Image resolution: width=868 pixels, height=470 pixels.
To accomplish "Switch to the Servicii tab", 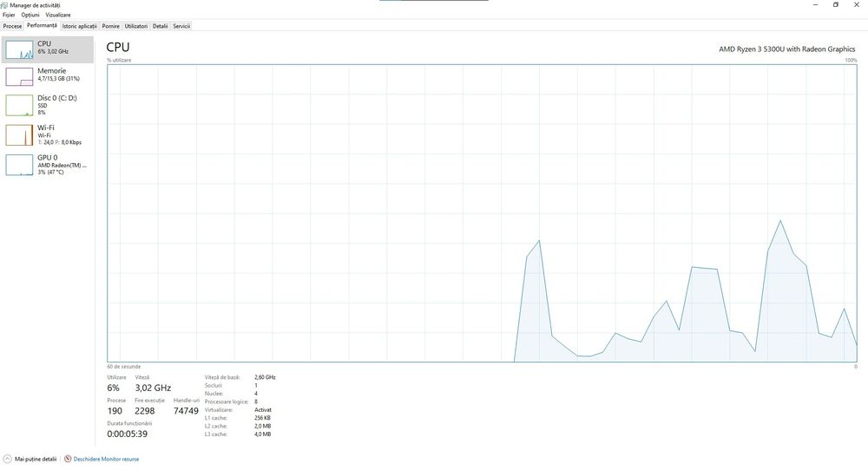I will 181,26.
